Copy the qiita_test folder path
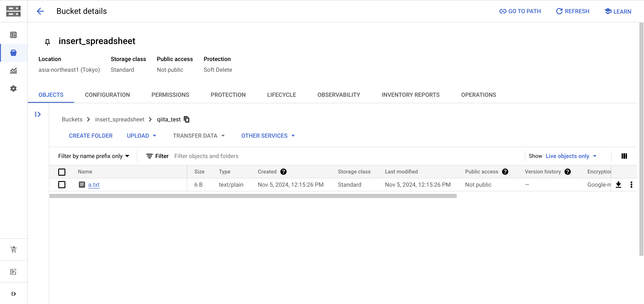644x304 pixels. 187,119
